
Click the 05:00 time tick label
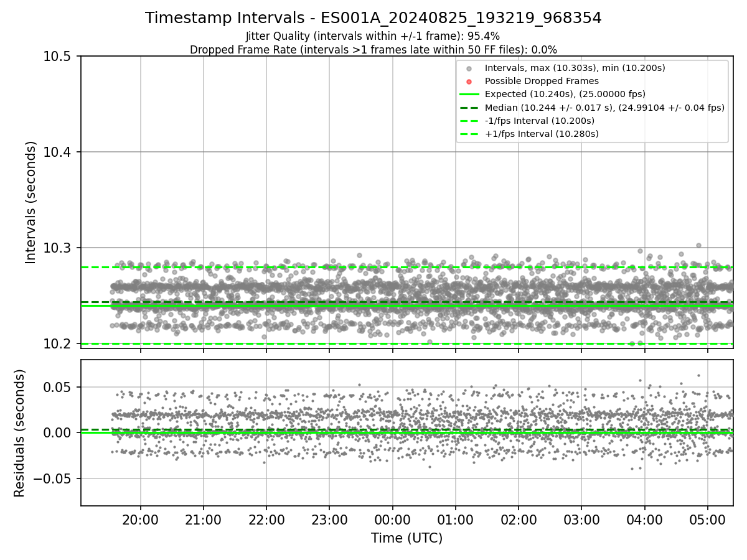tap(708, 519)
